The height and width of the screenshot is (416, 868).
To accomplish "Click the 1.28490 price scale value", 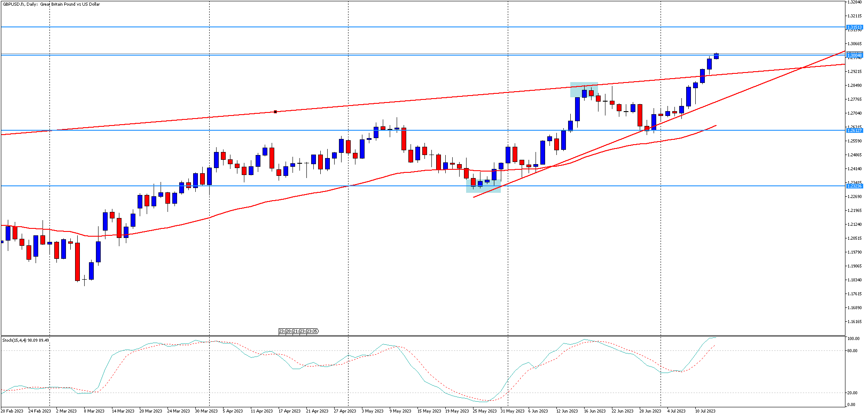I will coord(855,86).
